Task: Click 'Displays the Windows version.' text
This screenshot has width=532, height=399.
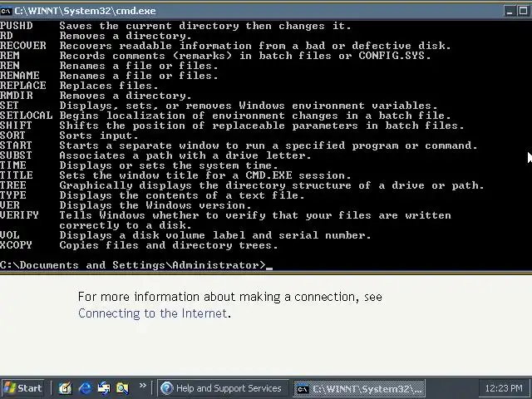Action: 155,205
